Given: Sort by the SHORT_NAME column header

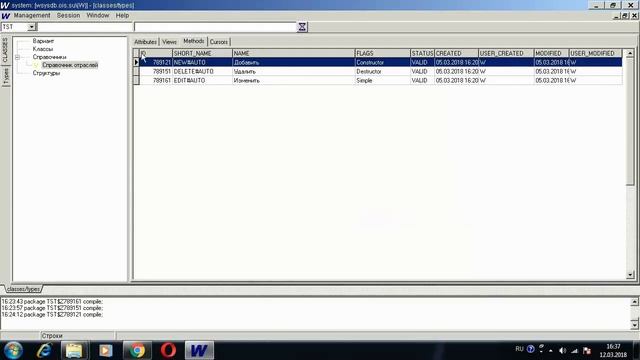Looking at the screenshot, I should pyautogui.click(x=202, y=53).
